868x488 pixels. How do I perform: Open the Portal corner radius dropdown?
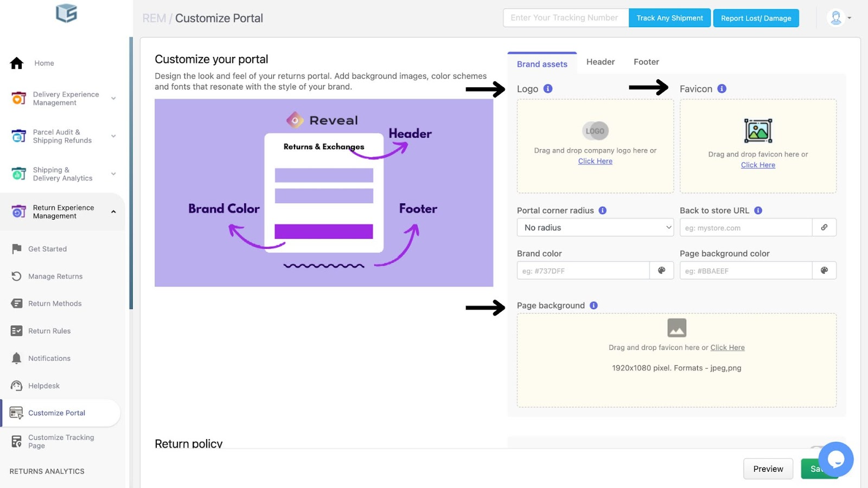[x=595, y=228]
